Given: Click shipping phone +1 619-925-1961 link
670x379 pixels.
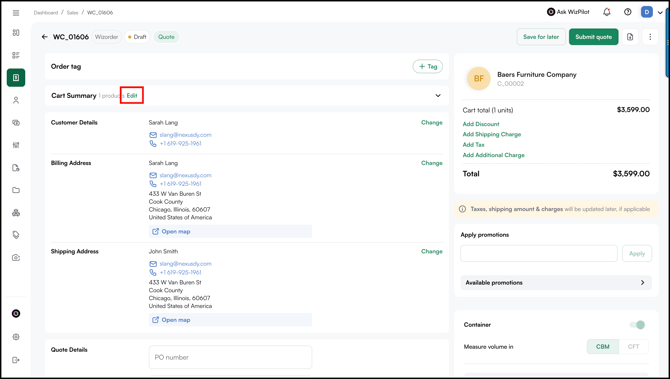Looking at the screenshot, I should [x=180, y=272].
